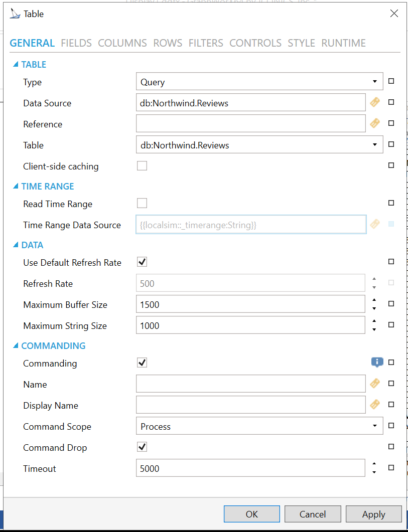Click the tag icon beside Data Source

pos(375,102)
